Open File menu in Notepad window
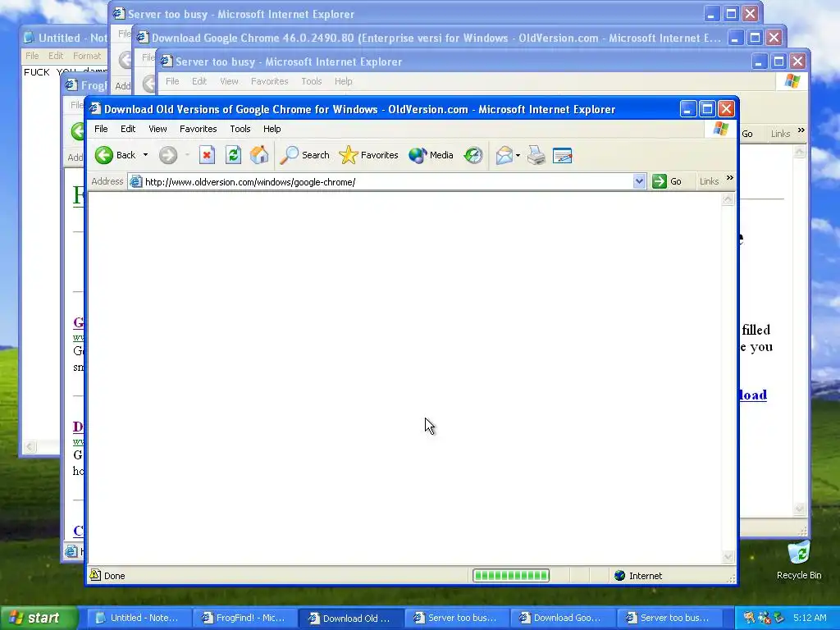Image resolution: width=840 pixels, height=630 pixels. tap(32, 56)
